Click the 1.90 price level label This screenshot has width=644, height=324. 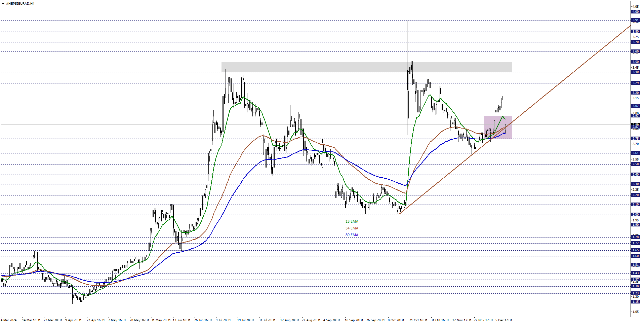pos(635,225)
